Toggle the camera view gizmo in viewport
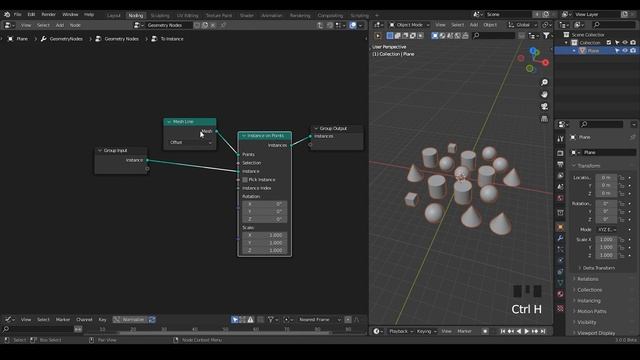 [544, 107]
